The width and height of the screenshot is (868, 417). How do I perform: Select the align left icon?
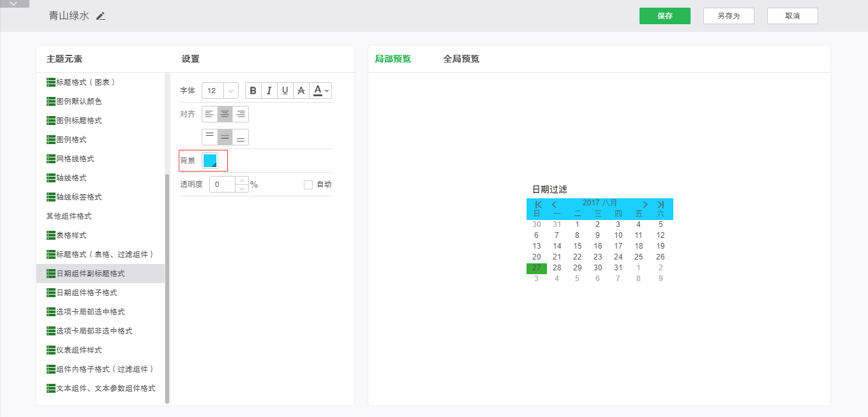pos(209,114)
